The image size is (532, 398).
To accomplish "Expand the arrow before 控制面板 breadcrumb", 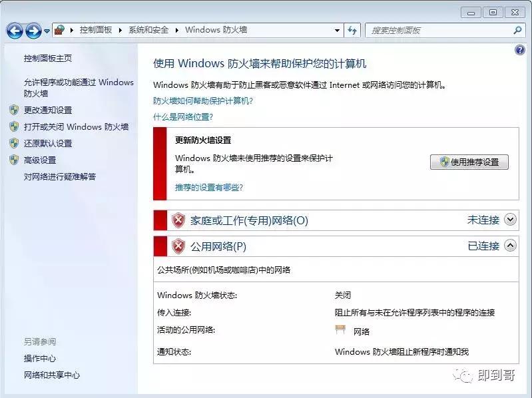I will click(x=72, y=30).
